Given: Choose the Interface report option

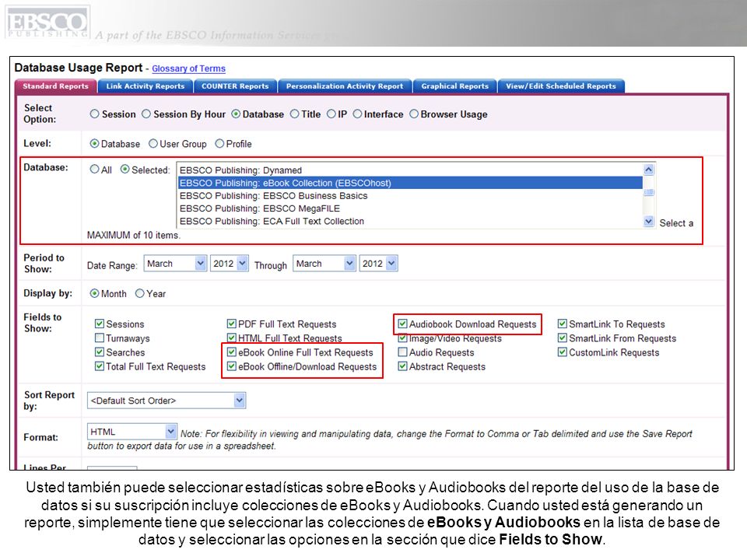Looking at the screenshot, I should pyautogui.click(x=357, y=114).
